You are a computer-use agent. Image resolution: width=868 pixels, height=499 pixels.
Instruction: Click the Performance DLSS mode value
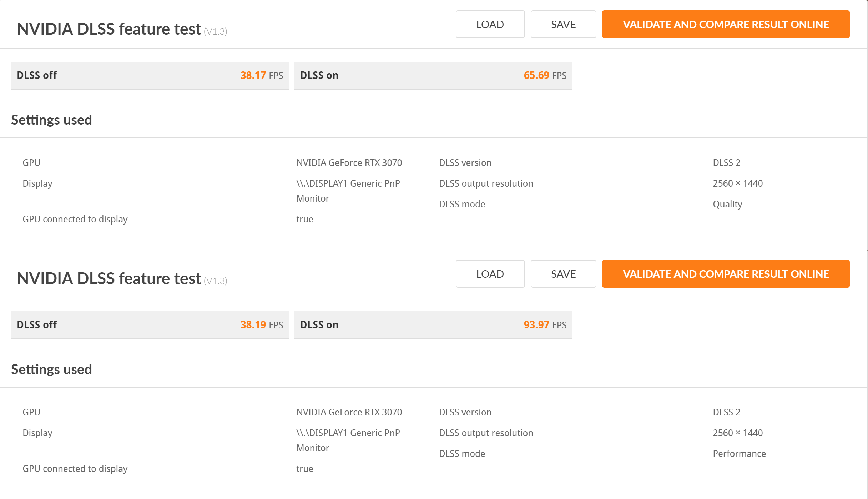point(739,454)
